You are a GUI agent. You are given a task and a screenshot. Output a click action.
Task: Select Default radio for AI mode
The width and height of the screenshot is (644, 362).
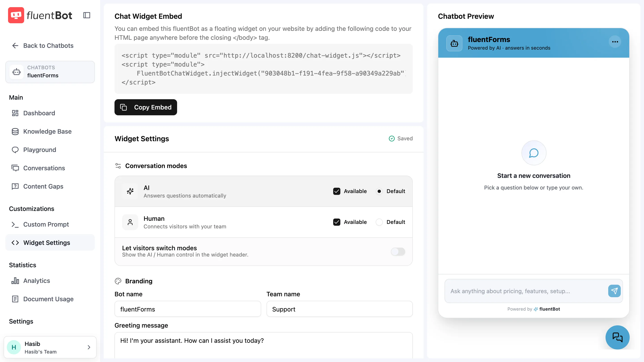tap(379, 191)
